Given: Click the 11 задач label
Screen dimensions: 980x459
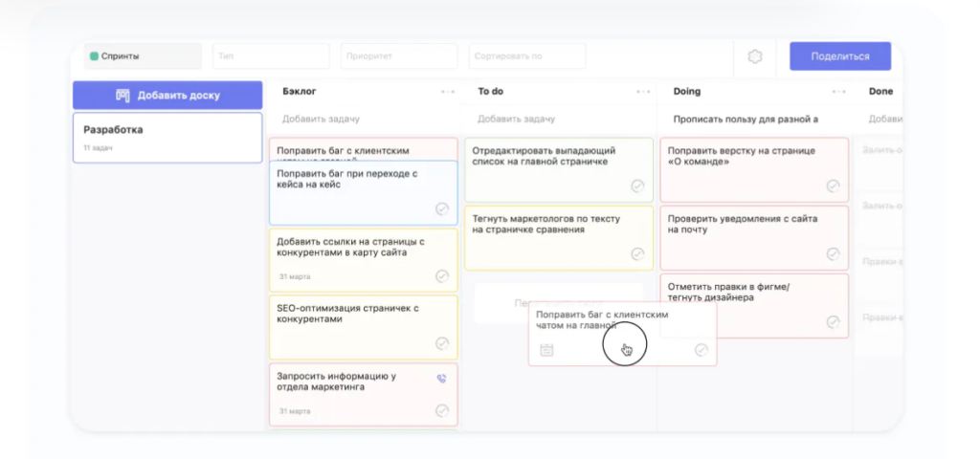Looking at the screenshot, I should 99,148.
